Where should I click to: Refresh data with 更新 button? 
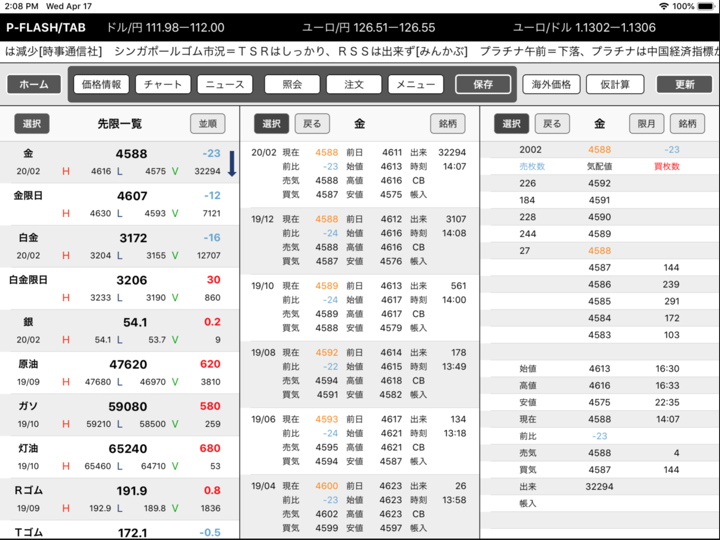pyautogui.click(x=685, y=85)
